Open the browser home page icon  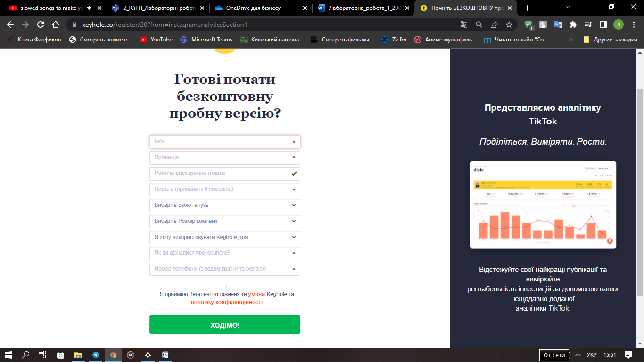point(56,25)
